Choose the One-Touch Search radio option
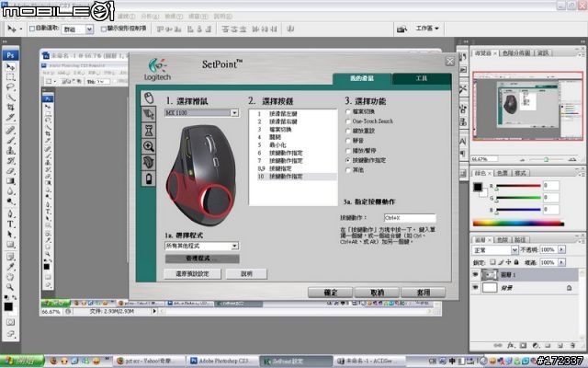 click(348, 121)
